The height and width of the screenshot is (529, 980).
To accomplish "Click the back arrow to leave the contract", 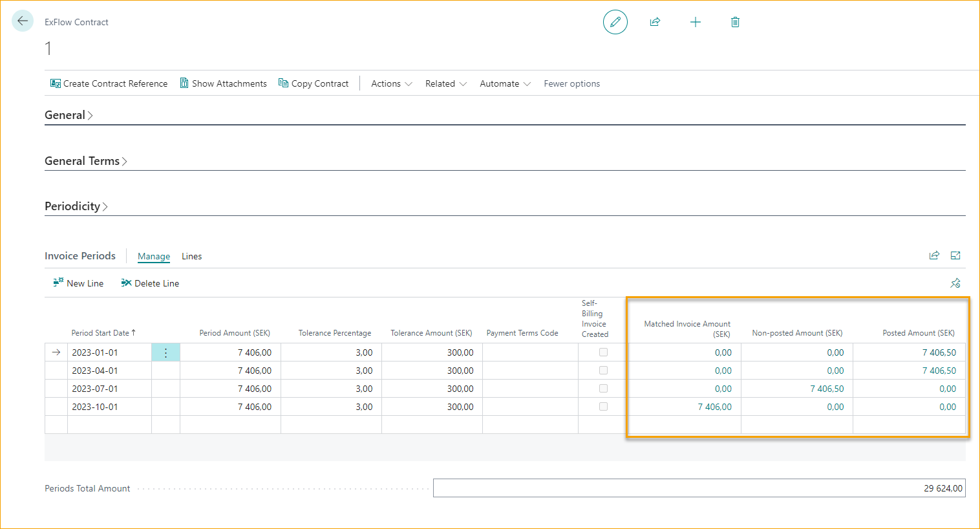I will coord(22,21).
